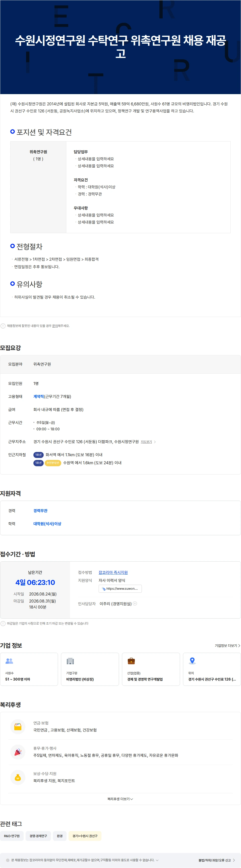Open 기업정보 더보기 for more company info

[x=227, y=646]
